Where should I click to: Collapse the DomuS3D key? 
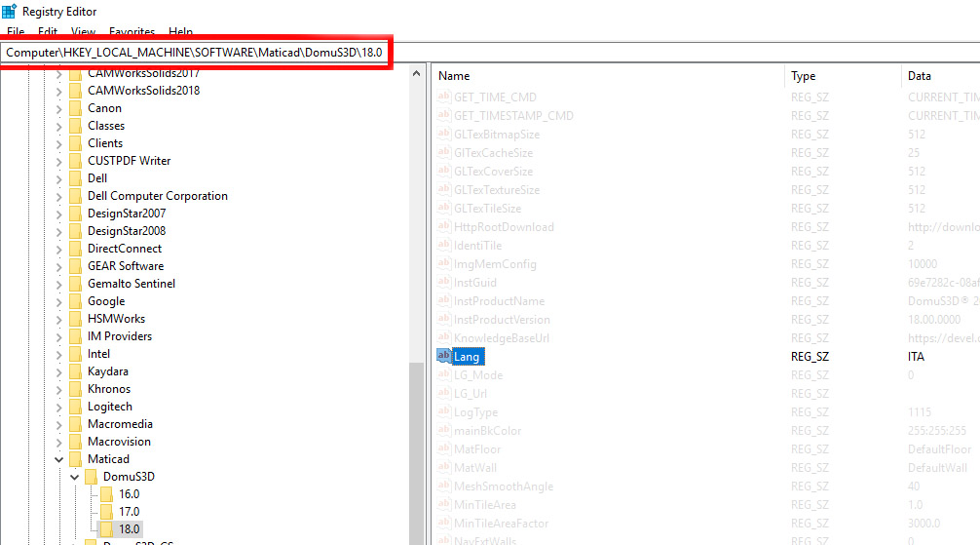[74, 477]
